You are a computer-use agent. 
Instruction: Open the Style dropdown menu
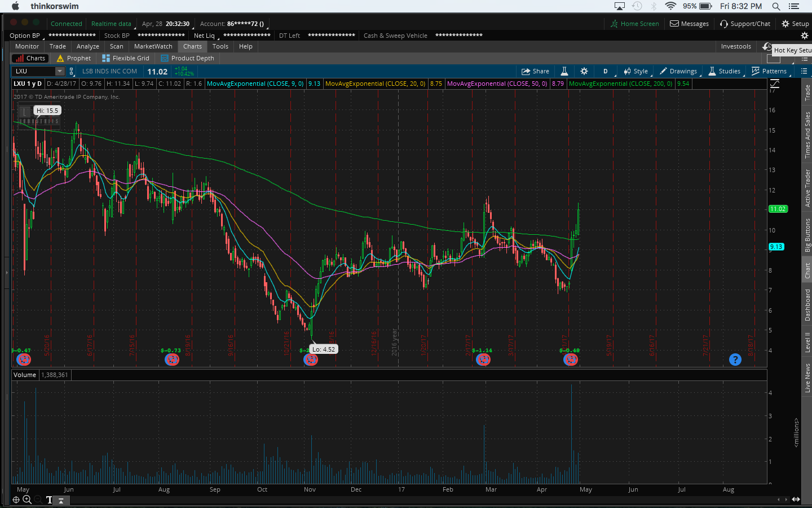(x=636, y=71)
